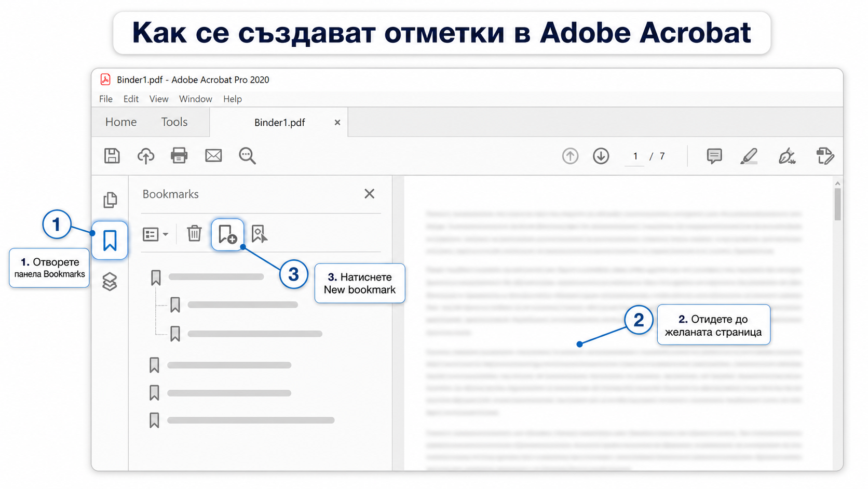Viewport: 868px width, 489px height.
Task: Click the scrollbar up arrow
Action: (837, 183)
